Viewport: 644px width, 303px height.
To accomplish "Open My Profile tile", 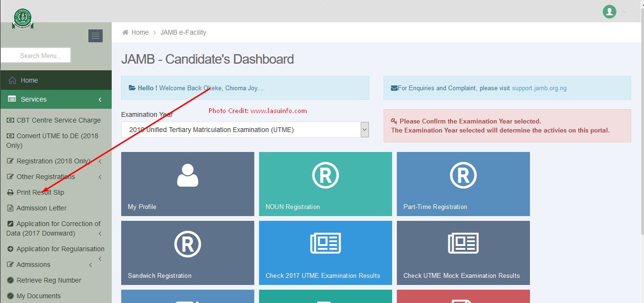I will click(x=188, y=184).
